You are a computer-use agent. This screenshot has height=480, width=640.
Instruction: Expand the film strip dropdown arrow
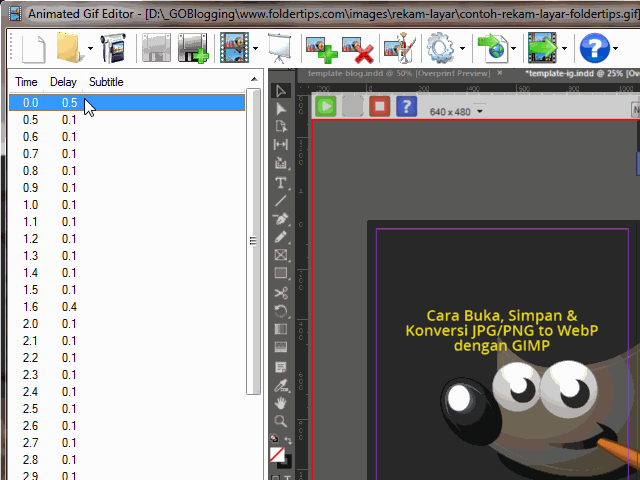(256, 49)
